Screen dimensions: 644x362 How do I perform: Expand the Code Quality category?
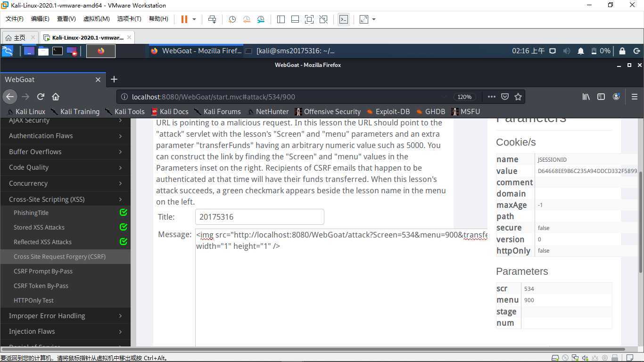[65, 167]
